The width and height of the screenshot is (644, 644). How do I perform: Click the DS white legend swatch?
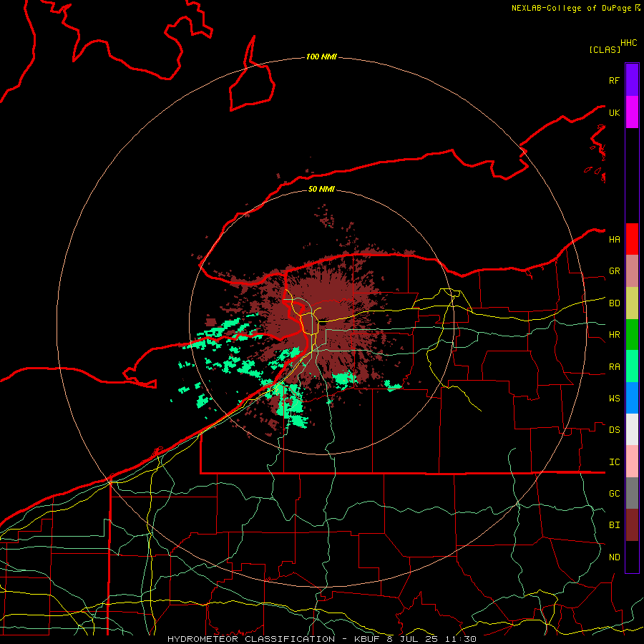pos(632,429)
